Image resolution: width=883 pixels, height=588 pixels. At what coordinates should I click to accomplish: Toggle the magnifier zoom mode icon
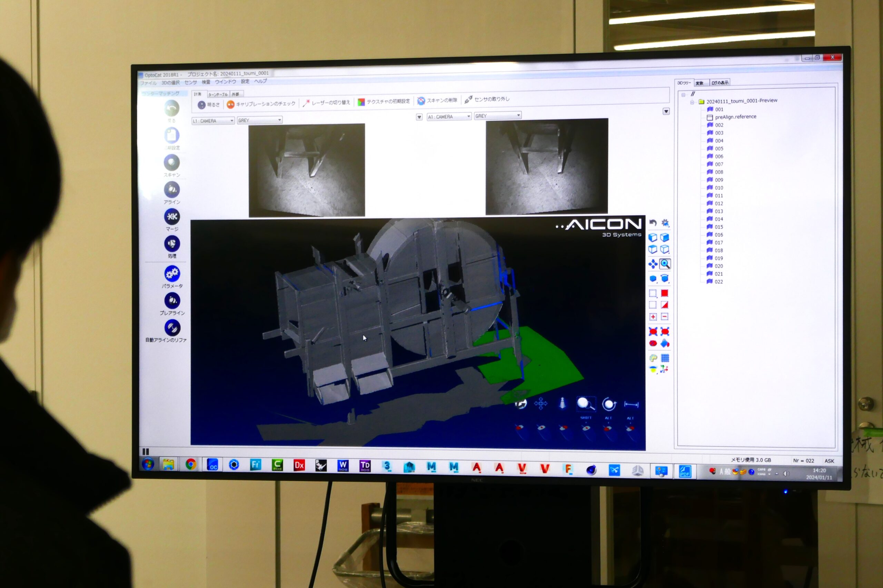pos(665,264)
